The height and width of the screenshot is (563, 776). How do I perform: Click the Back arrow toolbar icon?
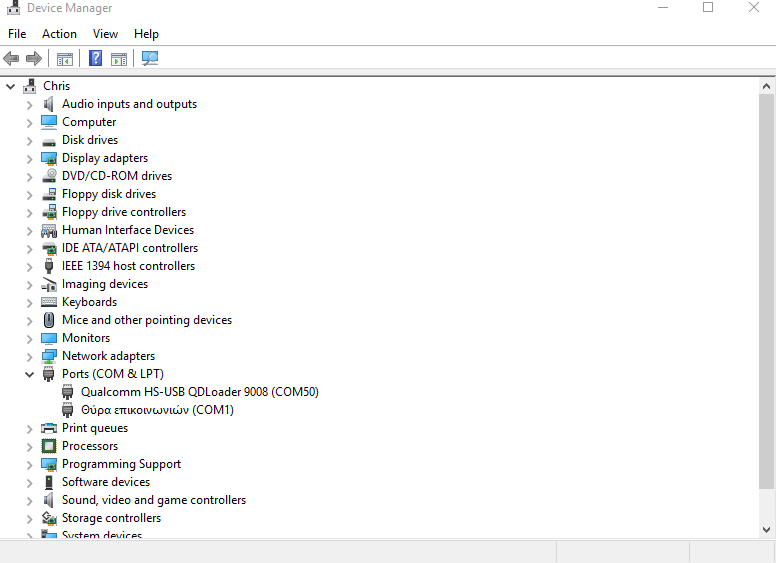[x=11, y=58]
